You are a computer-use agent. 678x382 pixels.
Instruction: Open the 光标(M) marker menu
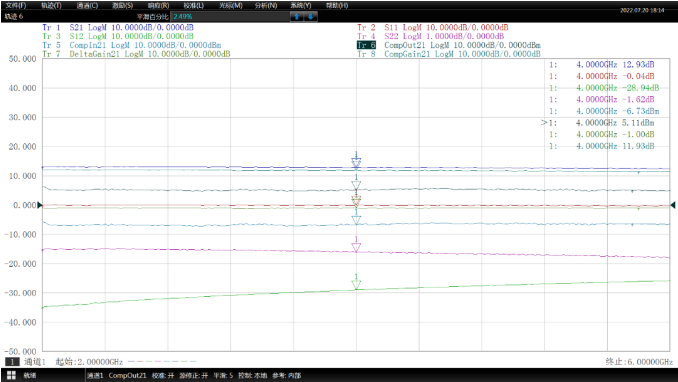click(x=230, y=5)
